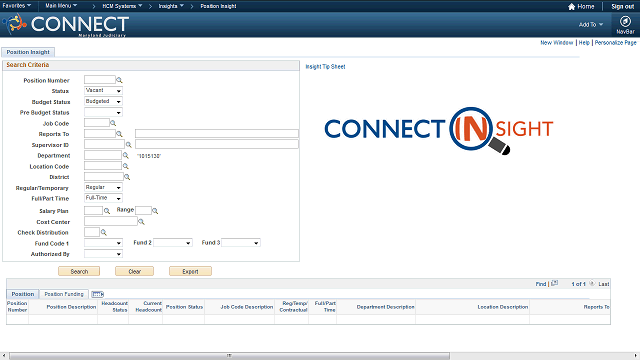
Task: Open the results grid pop-out icon next to Find
Action: point(554,283)
